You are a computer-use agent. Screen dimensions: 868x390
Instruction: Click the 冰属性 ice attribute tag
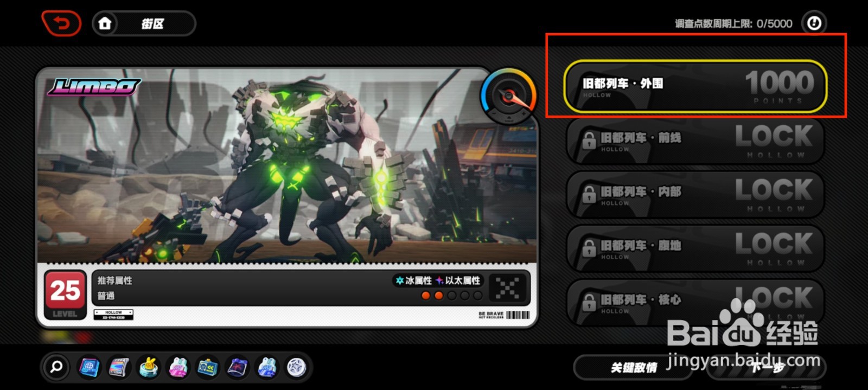point(413,280)
